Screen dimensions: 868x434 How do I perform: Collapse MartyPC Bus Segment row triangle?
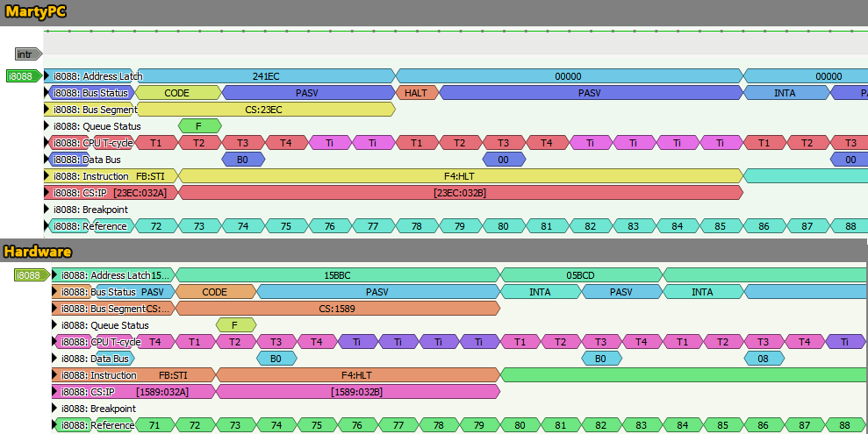pyautogui.click(x=47, y=110)
